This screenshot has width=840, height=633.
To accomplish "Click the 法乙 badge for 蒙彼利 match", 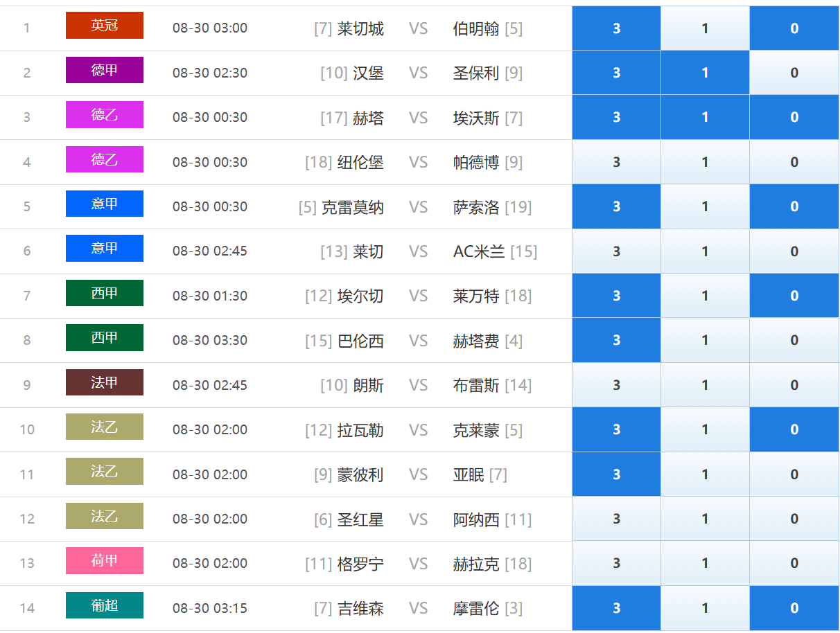I will point(105,472).
